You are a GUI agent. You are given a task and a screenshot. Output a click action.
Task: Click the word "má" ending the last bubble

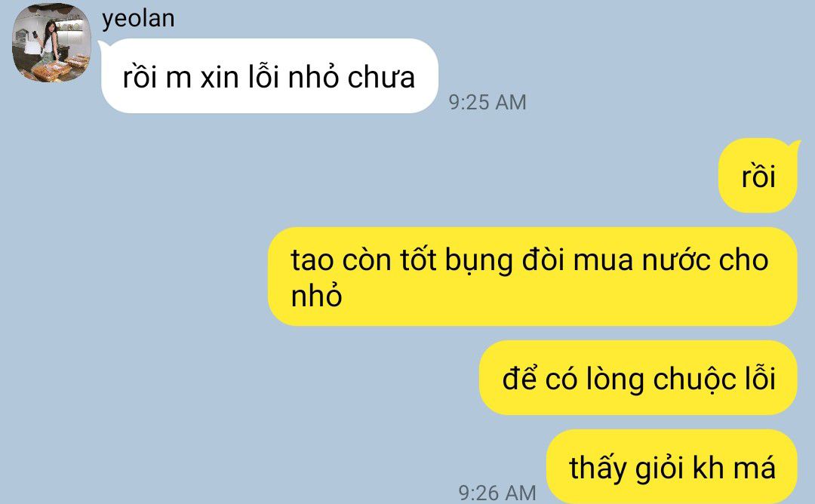754,467
